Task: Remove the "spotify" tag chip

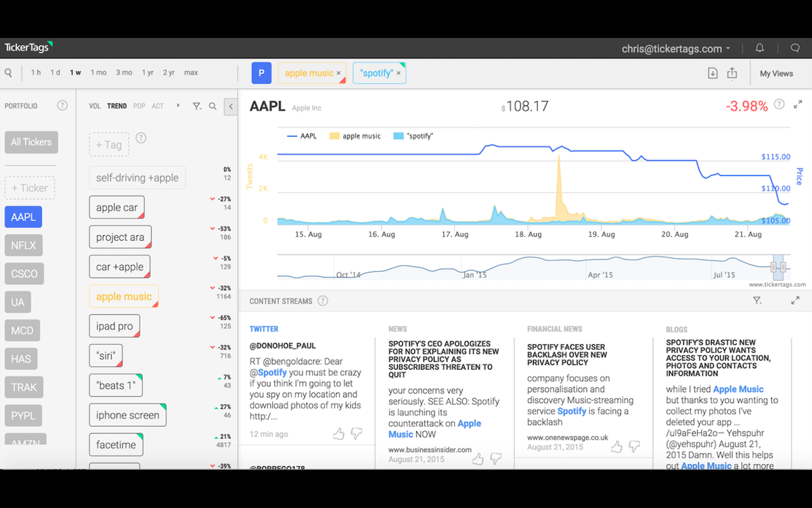Action: tap(399, 73)
